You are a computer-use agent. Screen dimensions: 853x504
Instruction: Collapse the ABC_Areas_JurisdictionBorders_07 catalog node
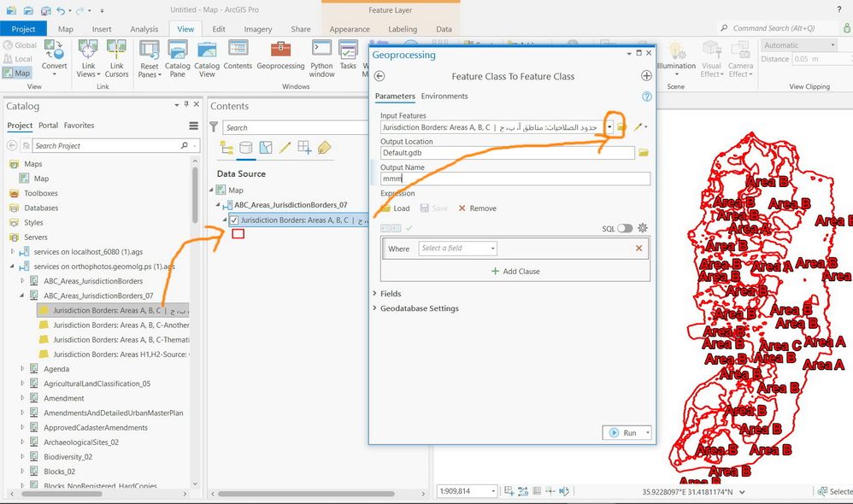(22, 296)
